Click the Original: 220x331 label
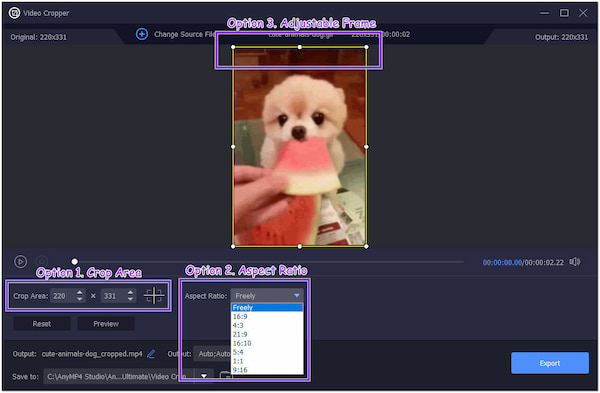Image resolution: width=600 pixels, height=393 pixels. pyautogui.click(x=39, y=37)
